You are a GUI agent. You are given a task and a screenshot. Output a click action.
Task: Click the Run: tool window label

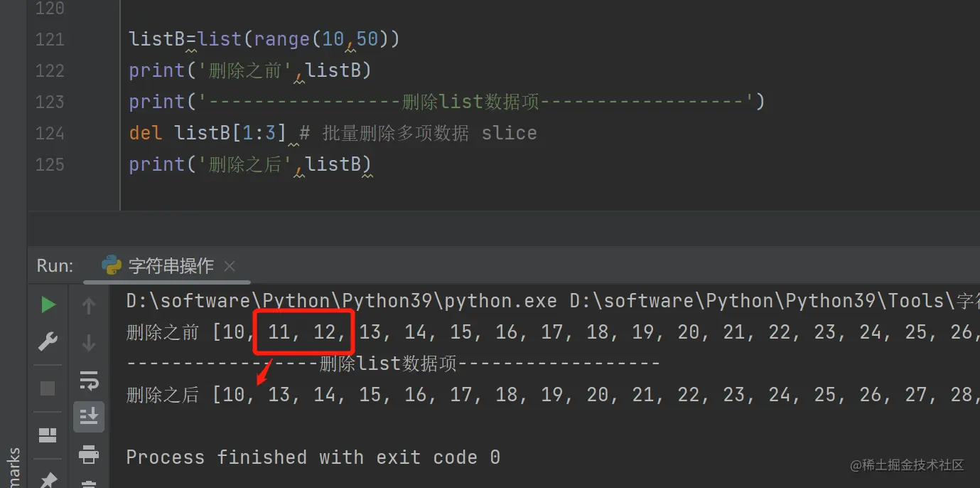(55, 266)
